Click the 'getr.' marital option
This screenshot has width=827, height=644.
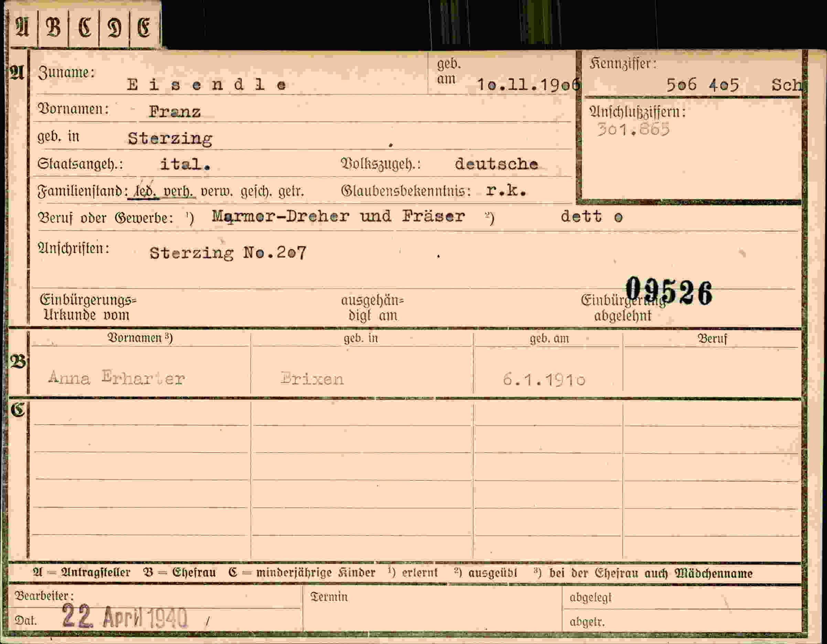pos(291,192)
